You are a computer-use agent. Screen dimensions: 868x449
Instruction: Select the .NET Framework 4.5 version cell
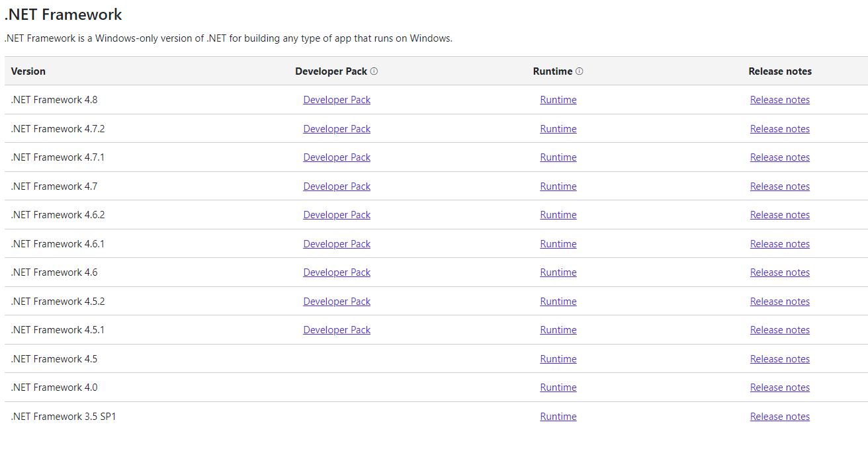pyautogui.click(x=54, y=359)
